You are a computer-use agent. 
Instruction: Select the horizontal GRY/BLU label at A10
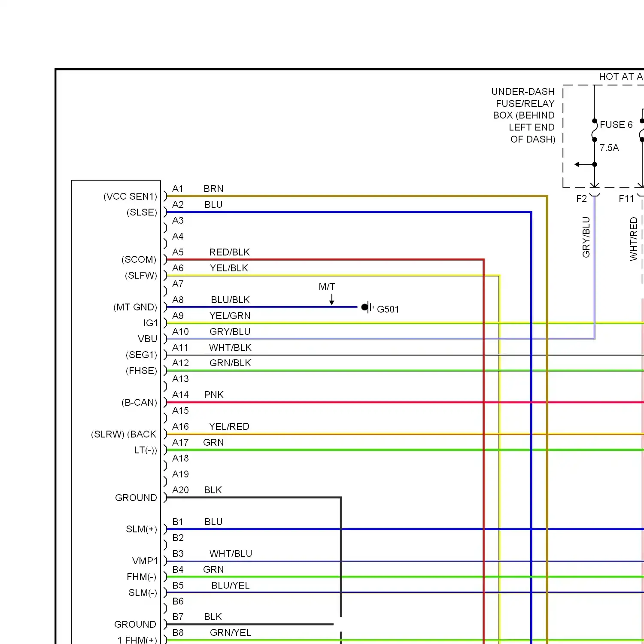coord(230,332)
